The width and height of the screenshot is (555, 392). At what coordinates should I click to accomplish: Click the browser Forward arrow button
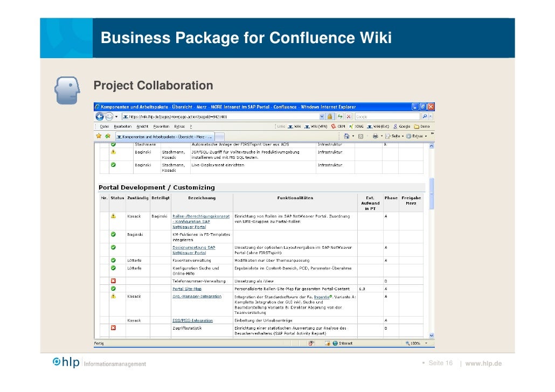[x=109, y=116]
